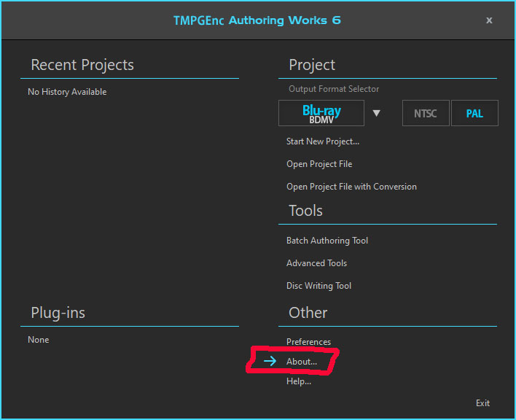Switch video standard to NTSC
Viewport: 516px width, 420px height.
[x=426, y=113]
